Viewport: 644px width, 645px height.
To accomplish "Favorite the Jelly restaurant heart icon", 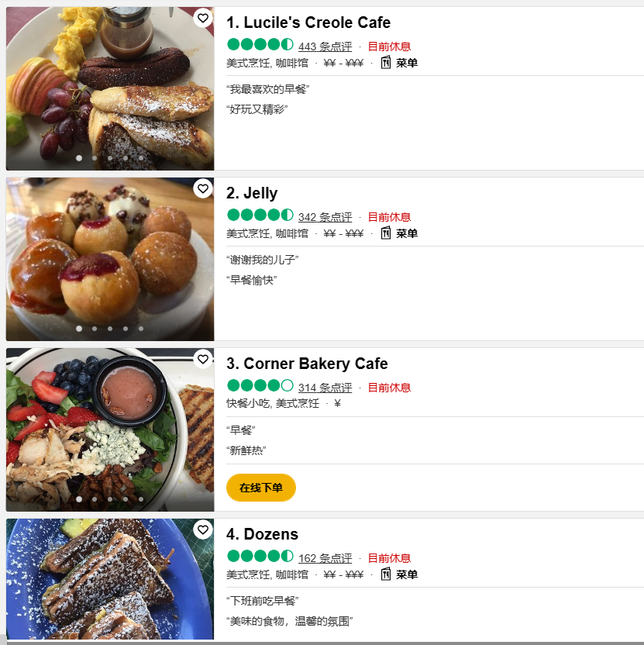I will pyautogui.click(x=202, y=188).
